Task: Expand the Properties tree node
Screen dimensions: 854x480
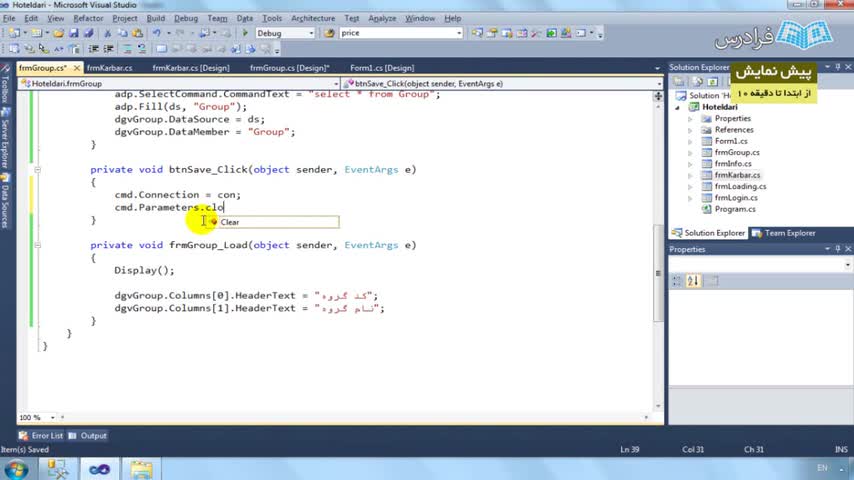Action: pos(690,119)
